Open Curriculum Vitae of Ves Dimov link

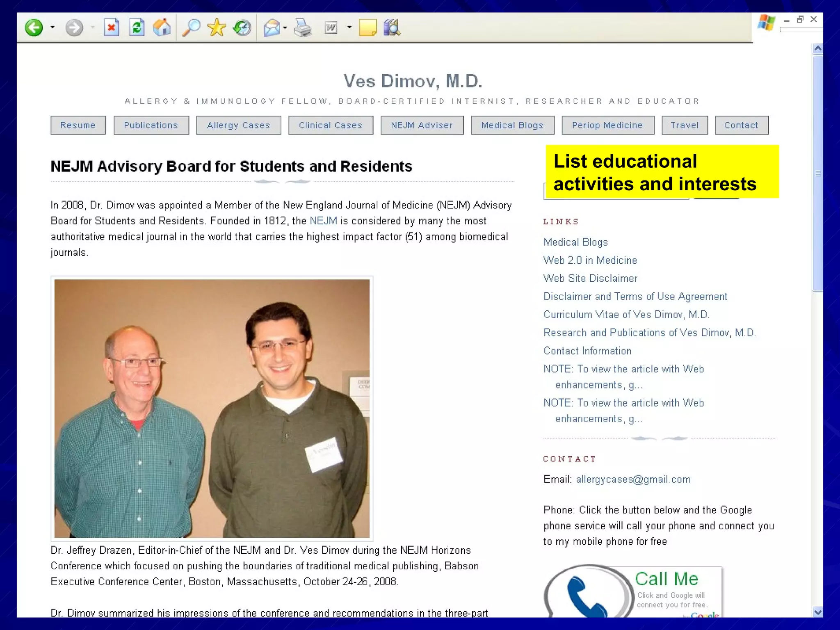[626, 314]
